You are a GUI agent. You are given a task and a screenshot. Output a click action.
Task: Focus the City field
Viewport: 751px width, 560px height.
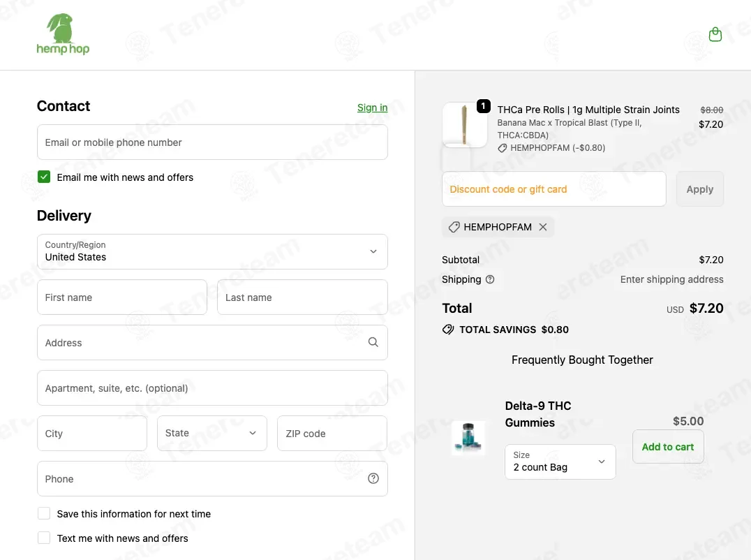click(92, 433)
